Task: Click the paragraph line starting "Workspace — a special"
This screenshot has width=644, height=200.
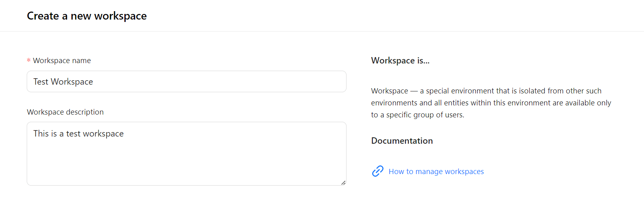Action: coord(486,91)
